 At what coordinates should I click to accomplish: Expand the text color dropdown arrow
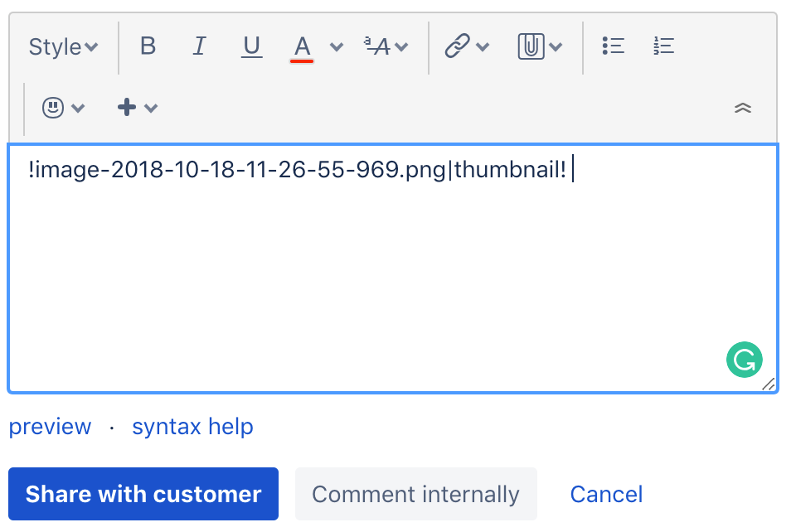[335, 46]
